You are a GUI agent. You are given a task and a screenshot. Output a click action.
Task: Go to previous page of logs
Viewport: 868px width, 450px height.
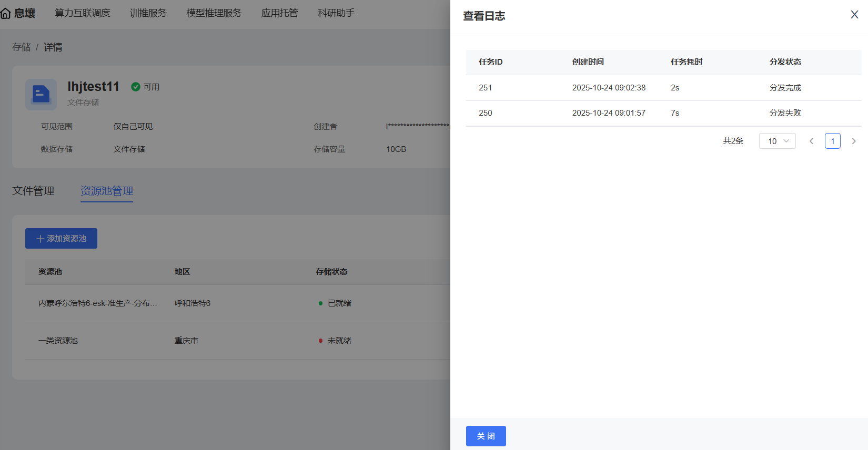click(x=811, y=141)
